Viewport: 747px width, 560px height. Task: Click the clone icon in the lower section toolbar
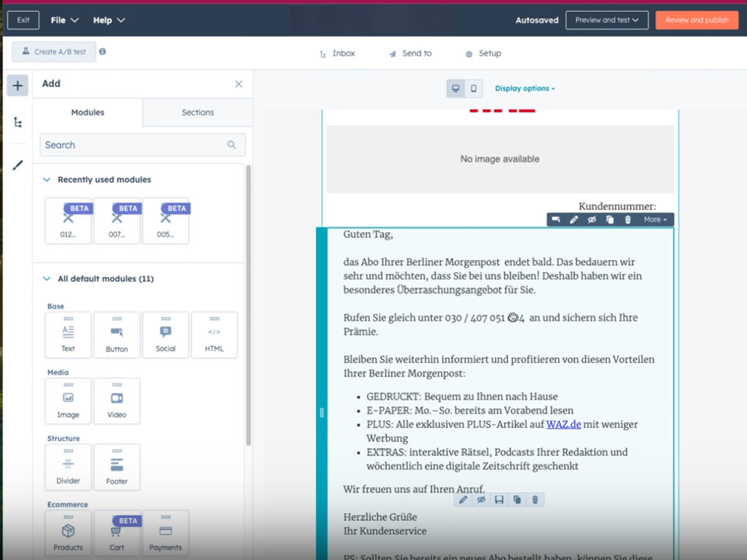pyautogui.click(x=517, y=500)
